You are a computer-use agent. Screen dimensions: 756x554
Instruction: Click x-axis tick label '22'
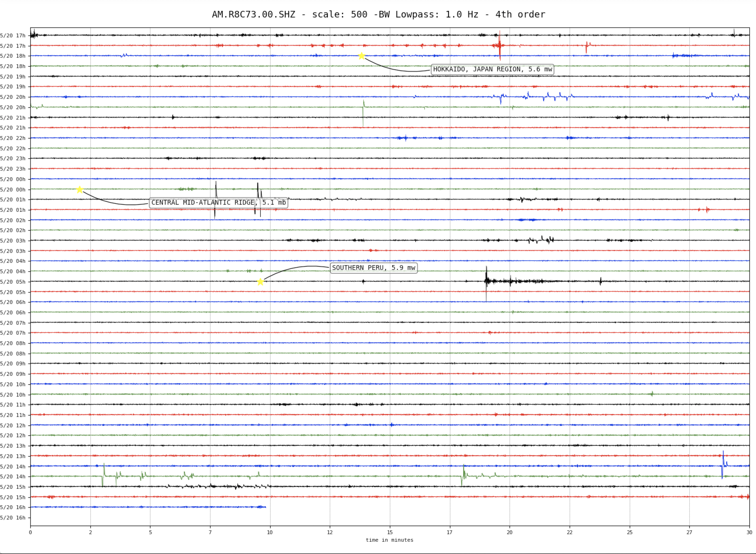point(569,532)
